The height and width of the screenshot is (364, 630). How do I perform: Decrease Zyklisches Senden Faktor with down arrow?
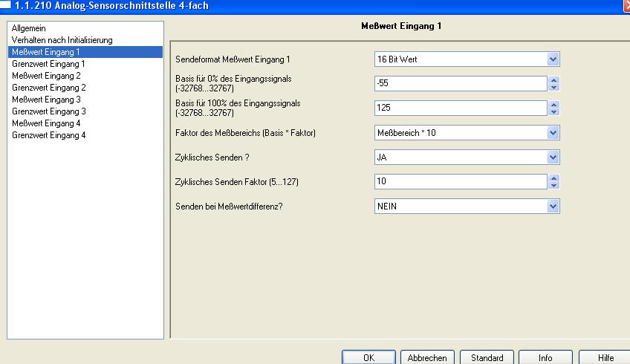(553, 186)
